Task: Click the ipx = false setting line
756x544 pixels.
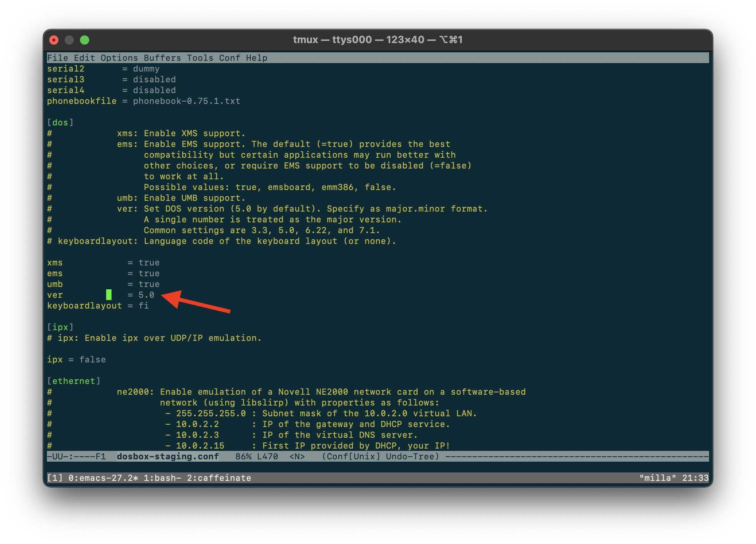Action: (76, 359)
